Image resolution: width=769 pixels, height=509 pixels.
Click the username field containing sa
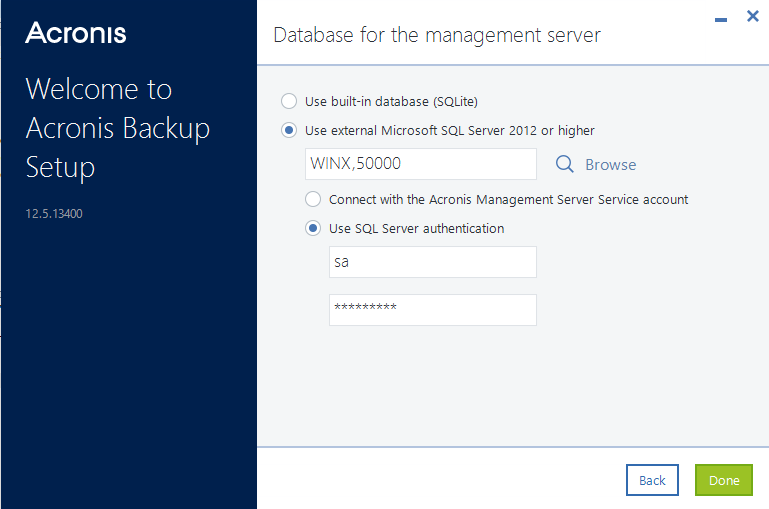[432, 262]
